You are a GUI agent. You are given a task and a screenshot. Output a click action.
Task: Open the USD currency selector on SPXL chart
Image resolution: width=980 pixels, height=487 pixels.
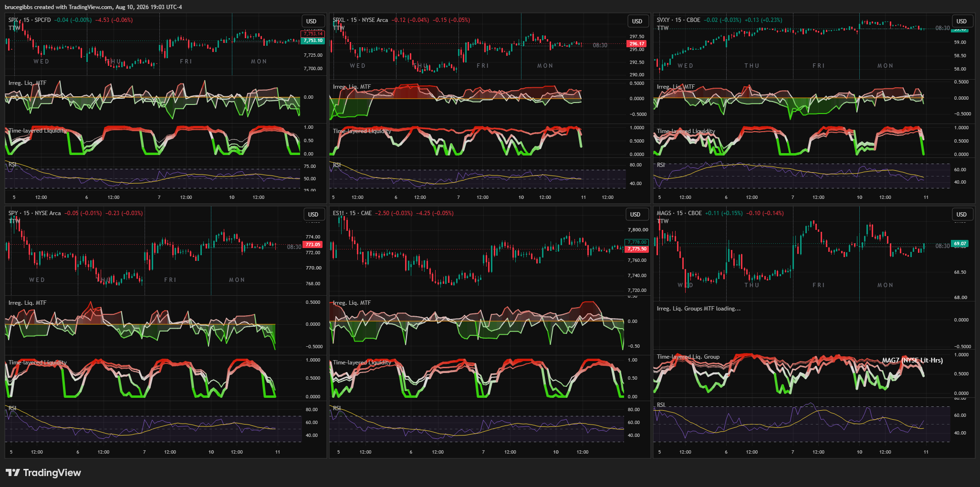[637, 21]
